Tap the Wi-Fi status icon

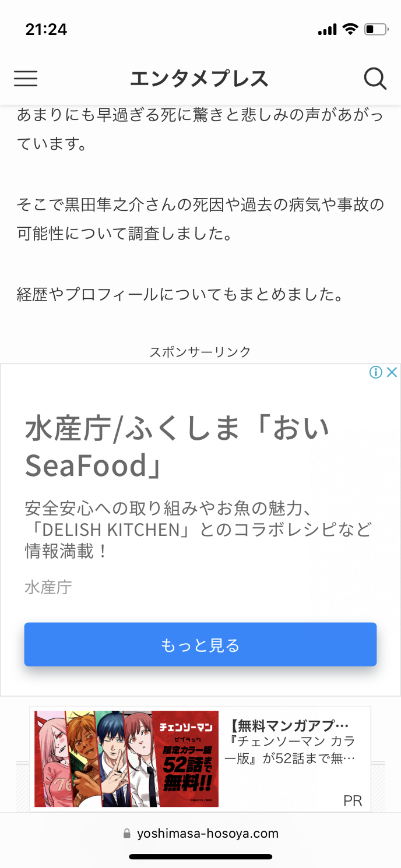click(350, 29)
